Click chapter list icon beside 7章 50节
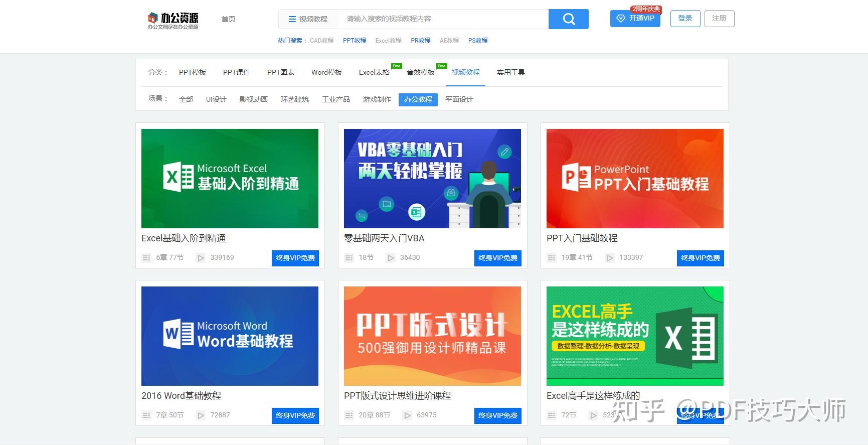The image size is (868, 445). (x=146, y=415)
